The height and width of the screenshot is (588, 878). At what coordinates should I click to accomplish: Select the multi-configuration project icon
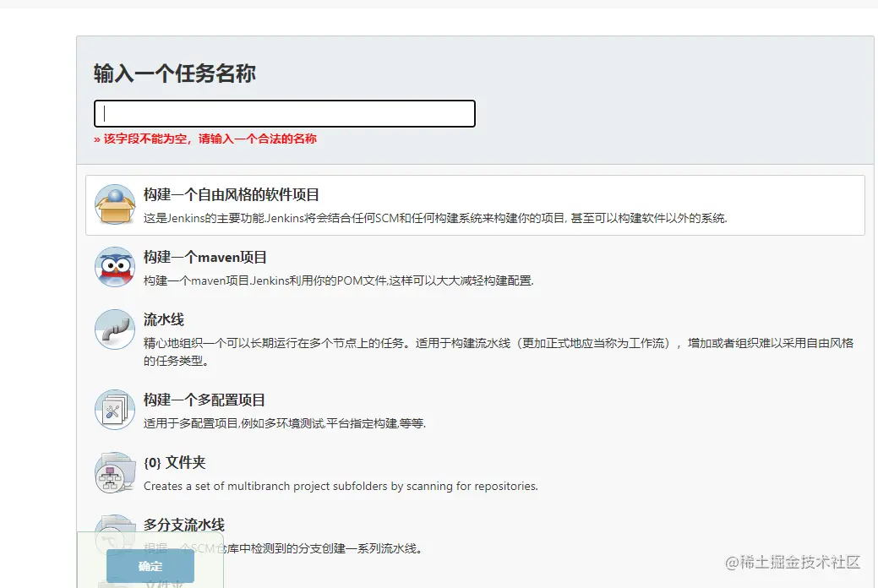(115, 410)
